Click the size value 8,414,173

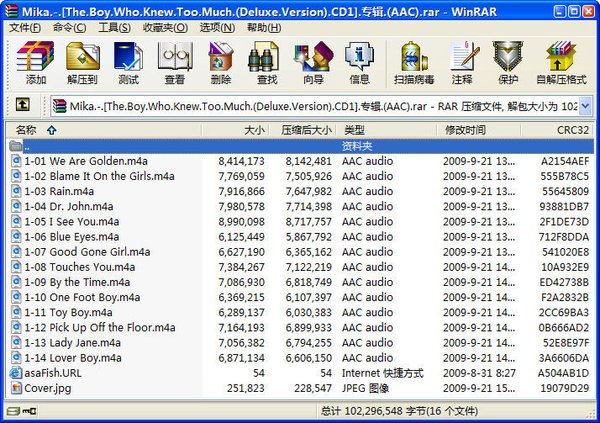pos(241,161)
